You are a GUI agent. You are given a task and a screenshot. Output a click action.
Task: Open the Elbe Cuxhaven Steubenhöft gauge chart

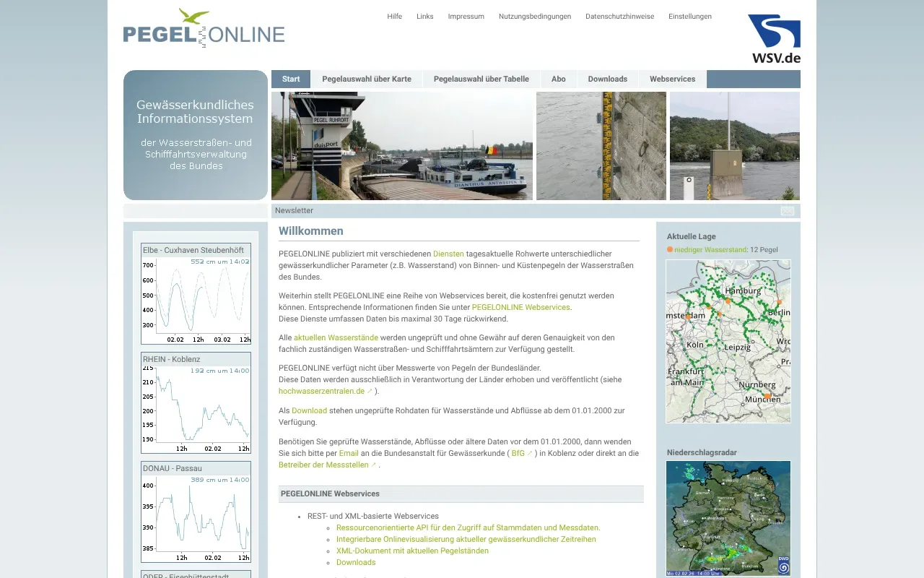[196, 292]
